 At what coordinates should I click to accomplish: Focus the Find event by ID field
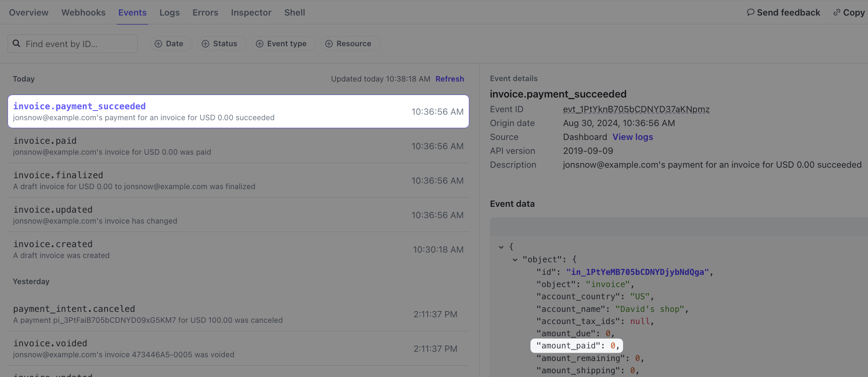click(78, 44)
